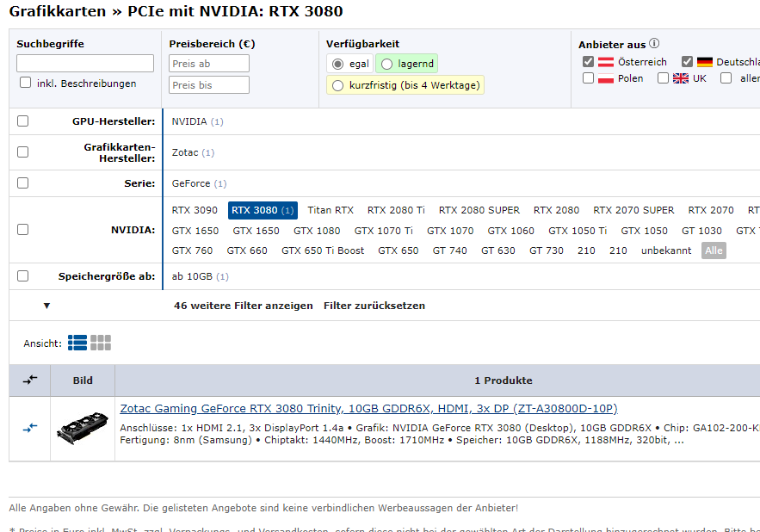Tick the Serie filter row checkbox
Image resolution: width=760 pixels, height=532 pixels.
point(22,182)
